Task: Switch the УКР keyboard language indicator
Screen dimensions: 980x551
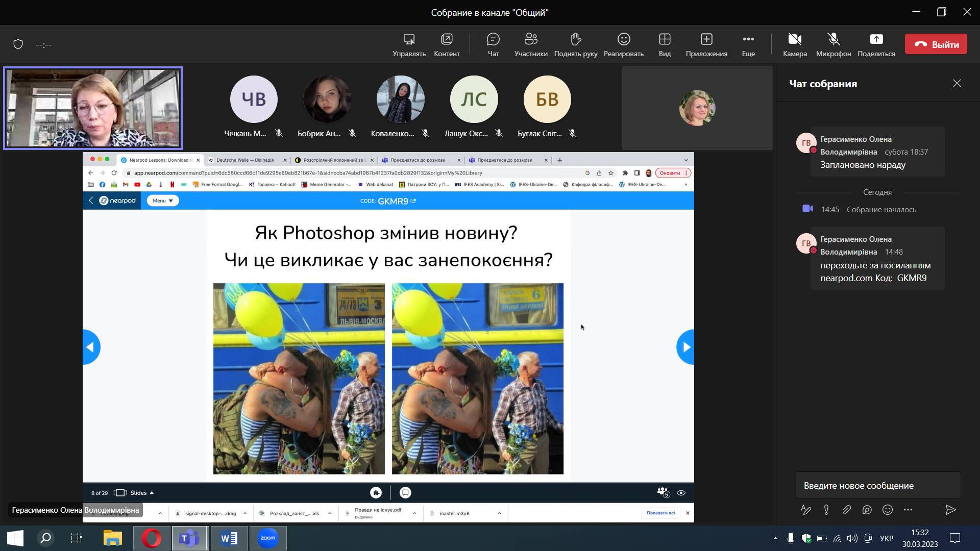Action: coord(887,538)
